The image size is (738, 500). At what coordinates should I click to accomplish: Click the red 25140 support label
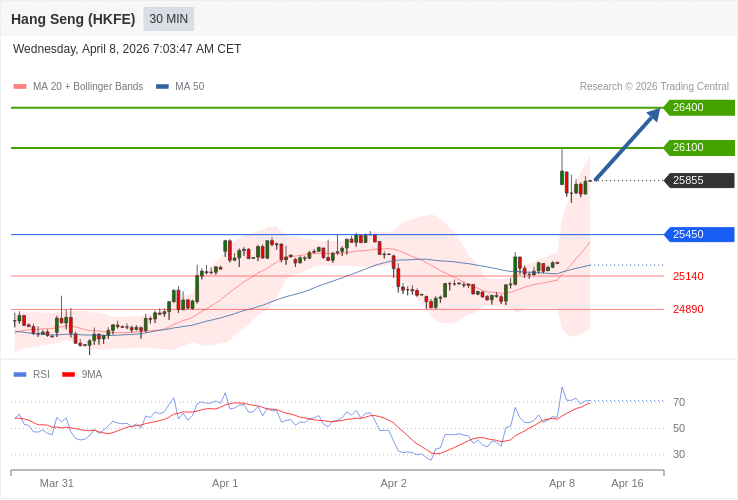(688, 276)
